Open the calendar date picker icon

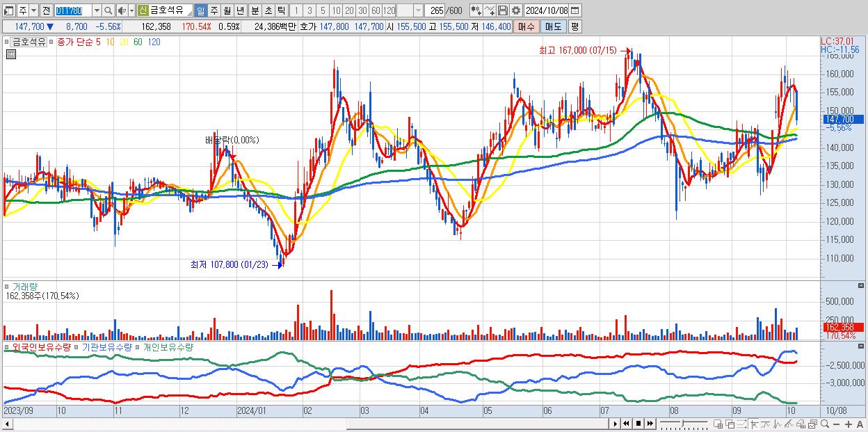[574, 11]
